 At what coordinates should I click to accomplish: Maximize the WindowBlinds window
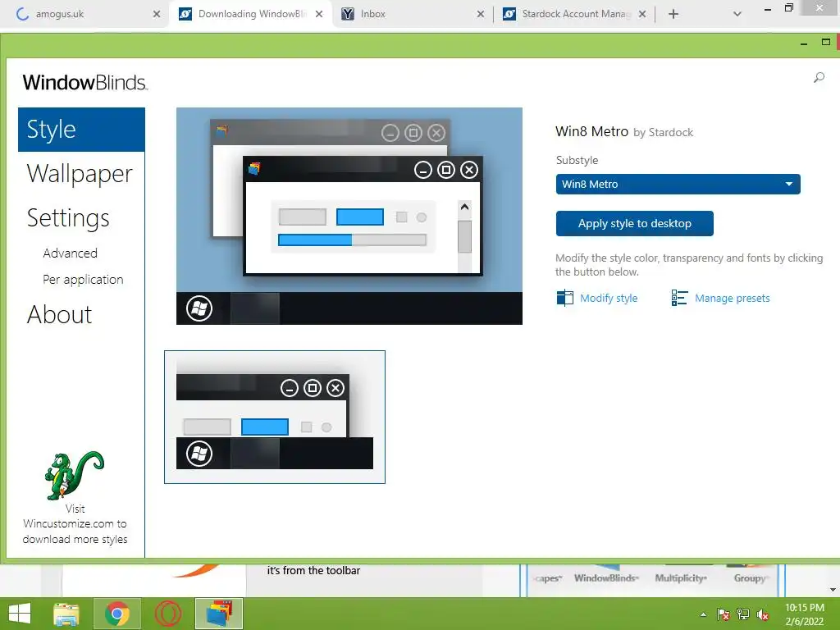825,43
